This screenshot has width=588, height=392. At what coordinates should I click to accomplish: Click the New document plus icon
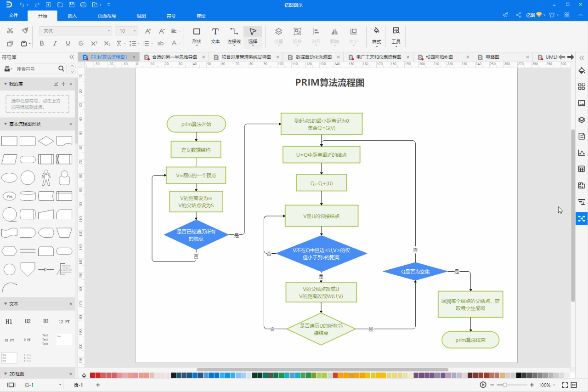(49, 5)
